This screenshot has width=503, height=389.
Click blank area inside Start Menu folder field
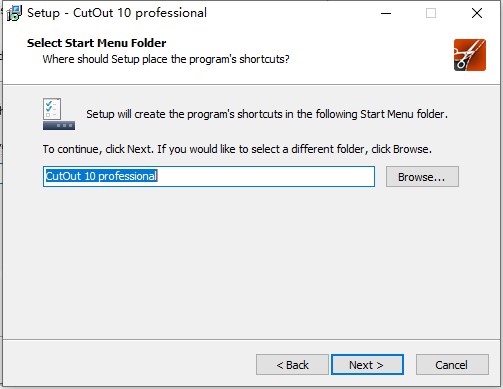click(x=267, y=177)
